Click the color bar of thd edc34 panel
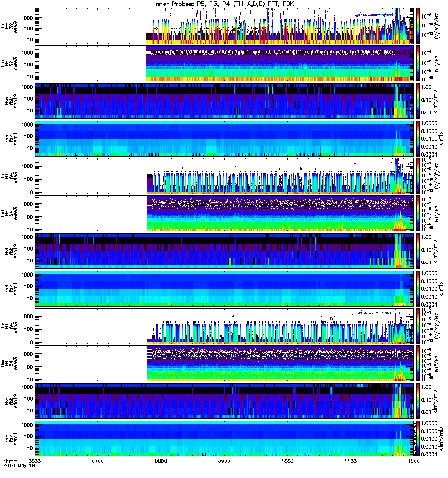448x478 pixels. click(418, 176)
